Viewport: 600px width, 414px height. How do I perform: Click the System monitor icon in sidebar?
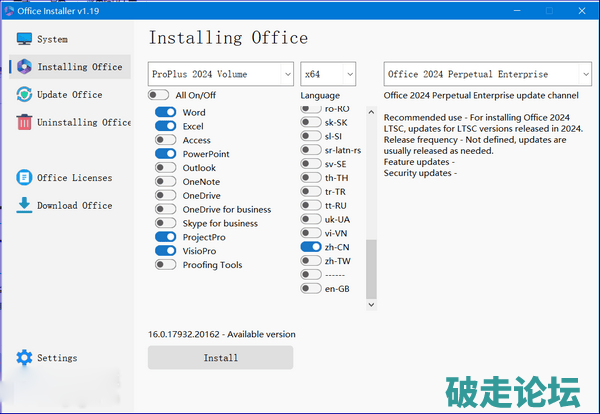click(24, 39)
